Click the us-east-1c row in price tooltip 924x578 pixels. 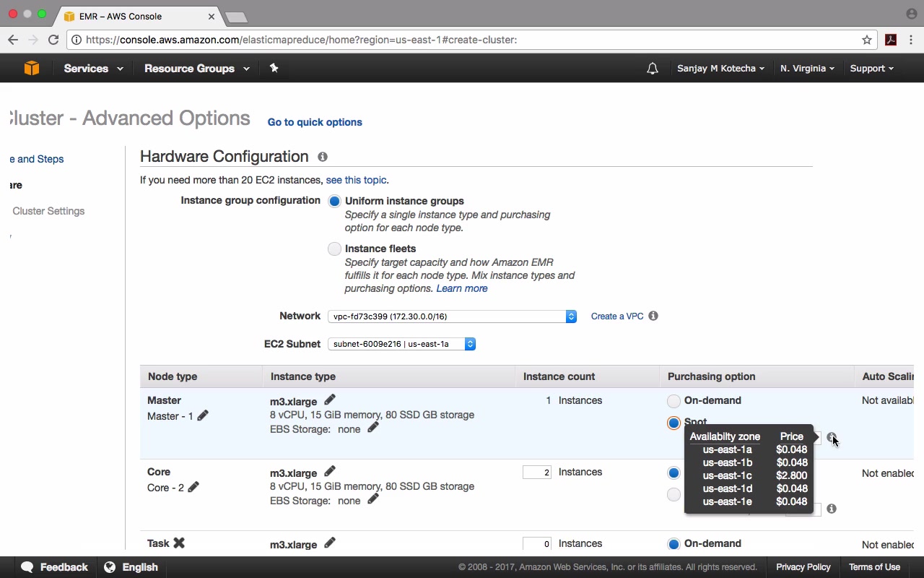748,475
